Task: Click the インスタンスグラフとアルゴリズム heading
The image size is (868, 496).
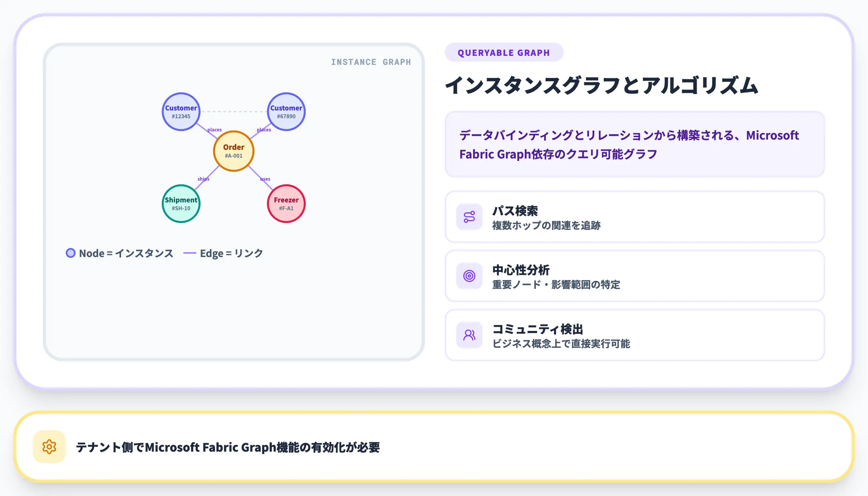Action: [x=601, y=85]
